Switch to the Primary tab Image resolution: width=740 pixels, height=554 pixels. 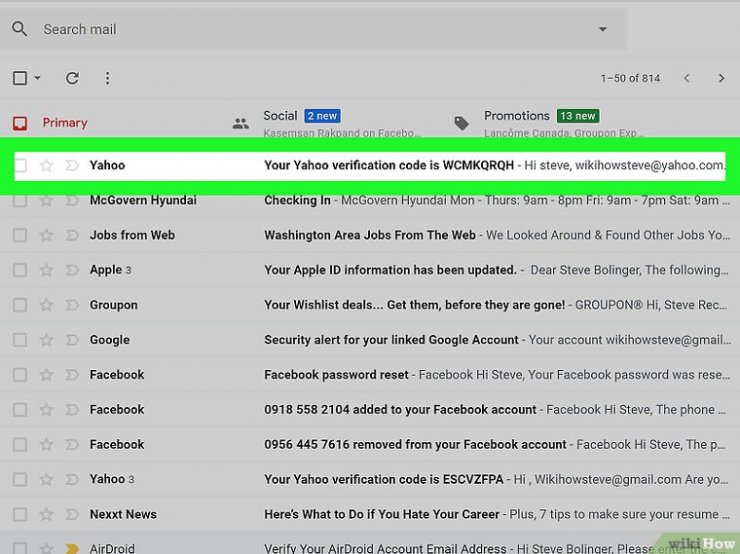65,123
